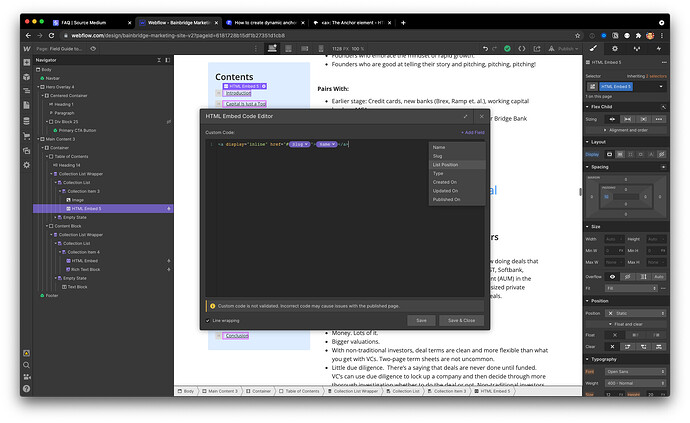Image resolution: width=690 pixels, height=423 pixels.
Task: Select Rich Text Block in Navigator
Action: (x=85, y=269)
